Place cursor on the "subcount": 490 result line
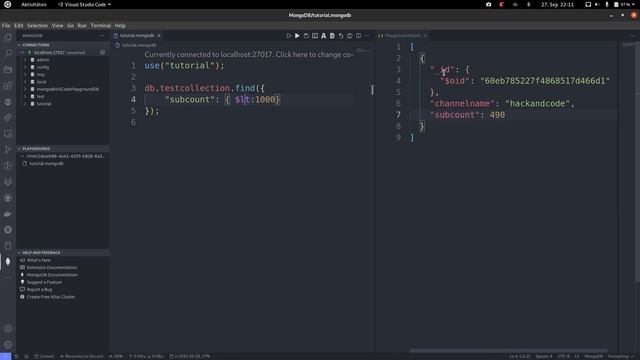The height and width of the screenshot is (360, 640). [469, 115]
